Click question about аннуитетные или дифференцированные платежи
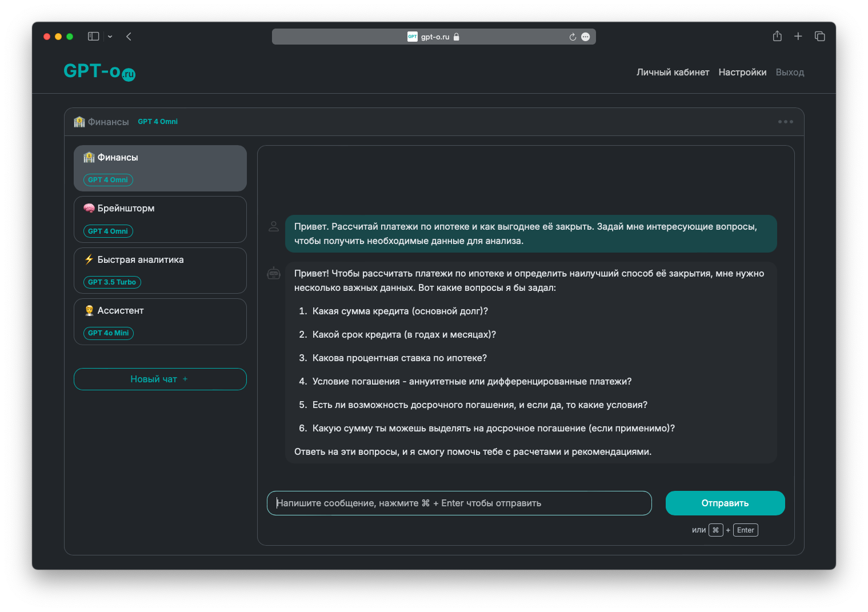The height and width of the screenshot is (612, 868). pyautogui.click(x=472, y=382)
